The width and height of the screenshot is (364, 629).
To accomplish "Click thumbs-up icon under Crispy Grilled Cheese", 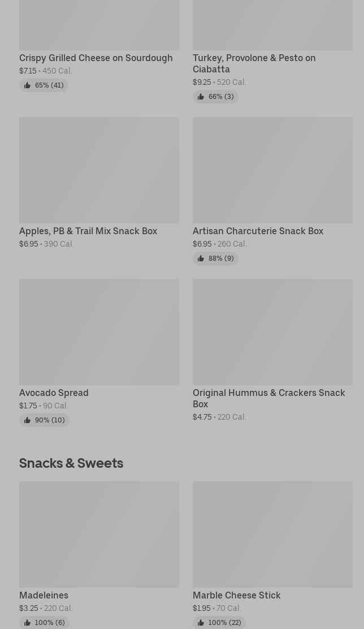I will [27, 85].
